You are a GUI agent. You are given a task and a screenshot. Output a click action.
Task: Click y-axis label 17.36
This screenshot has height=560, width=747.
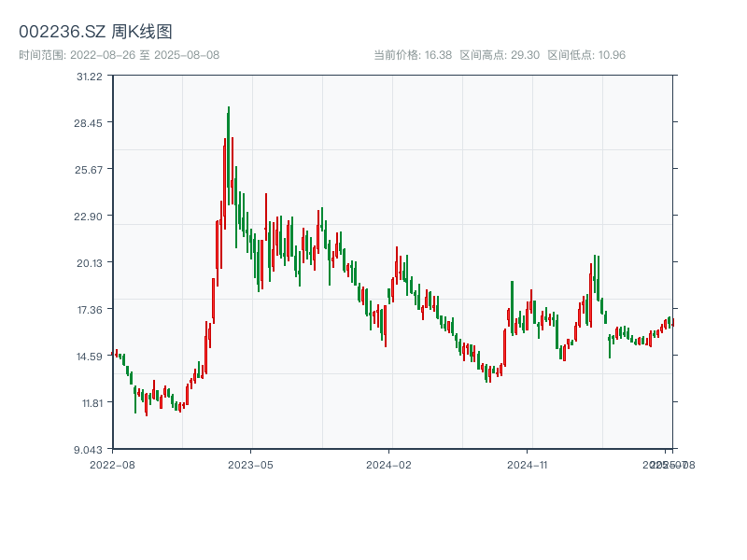tap(90, 310)
